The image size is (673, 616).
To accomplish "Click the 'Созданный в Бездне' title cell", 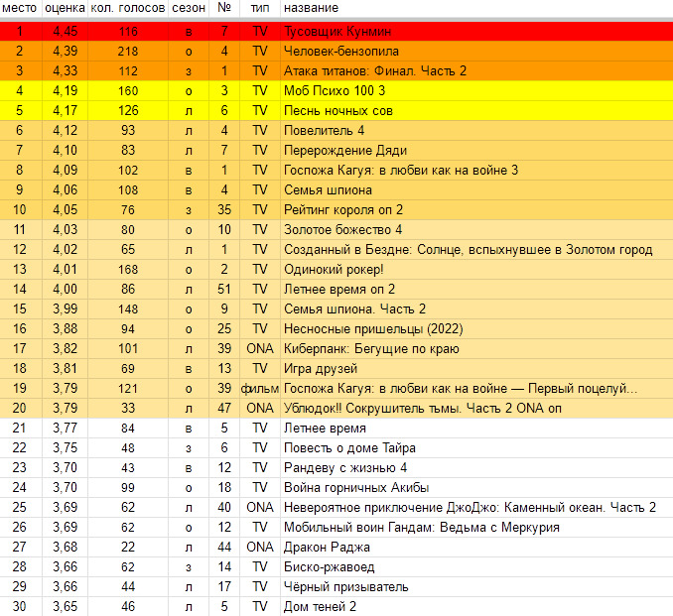I will tap(469, 250).
